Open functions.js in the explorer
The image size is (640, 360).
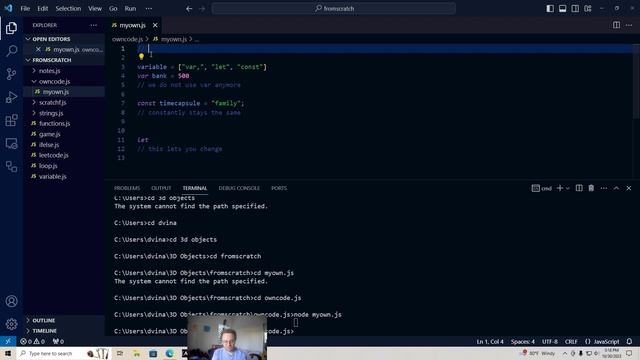(55, 123)
